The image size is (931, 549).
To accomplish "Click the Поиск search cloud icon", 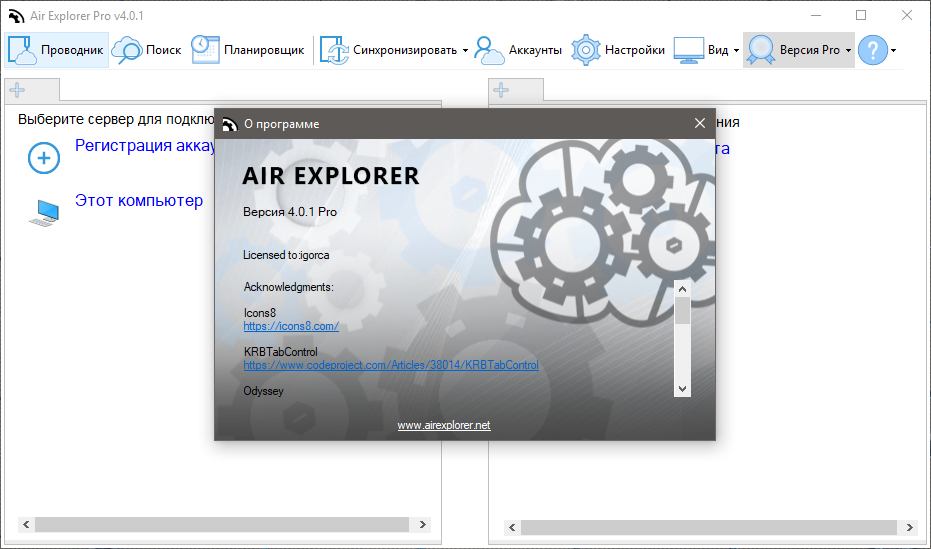I will coord(127,49).
